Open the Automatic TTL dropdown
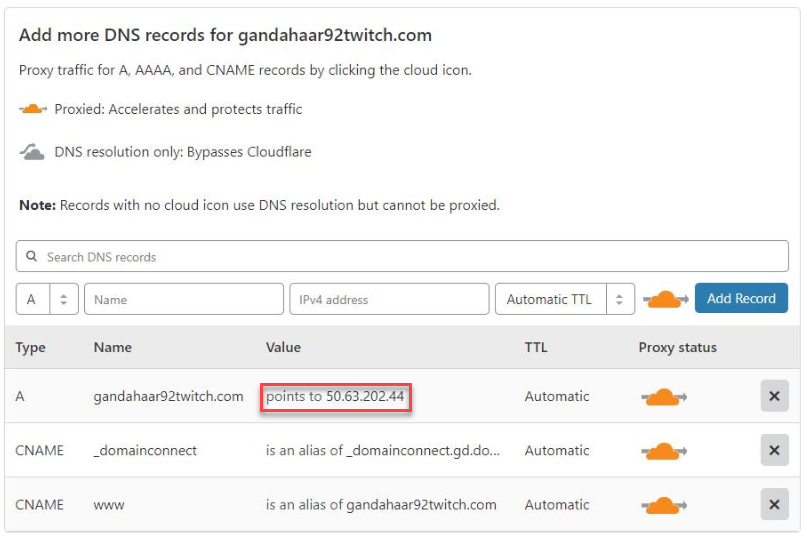Screen dimensions: 807x541 pyautogui.click(x=565, y=299)
